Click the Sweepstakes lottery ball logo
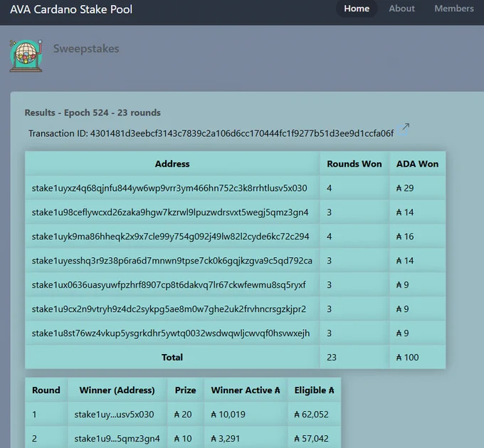 click(26, 56)
